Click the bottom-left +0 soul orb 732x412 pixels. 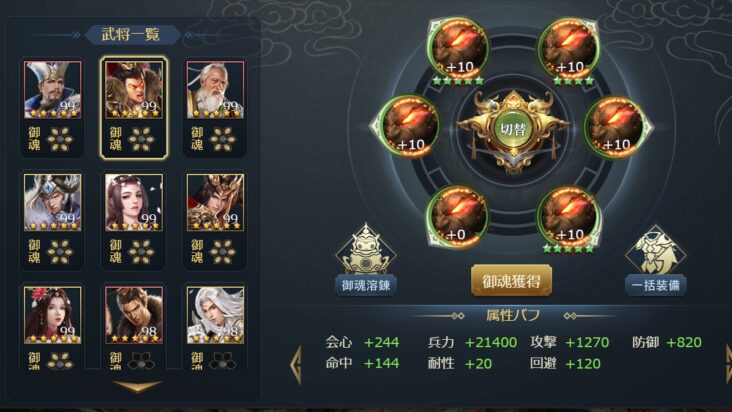(x=458, y=216)
